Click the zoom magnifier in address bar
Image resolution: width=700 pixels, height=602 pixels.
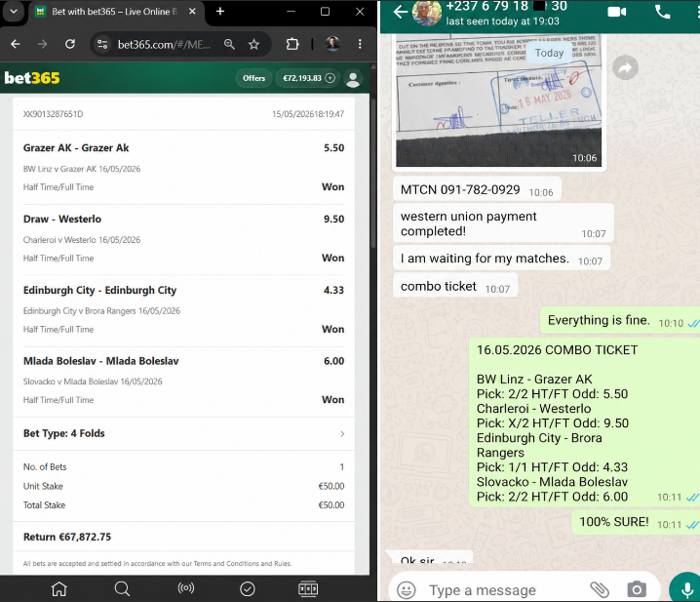pyautogui.click(x=229, y=44)
